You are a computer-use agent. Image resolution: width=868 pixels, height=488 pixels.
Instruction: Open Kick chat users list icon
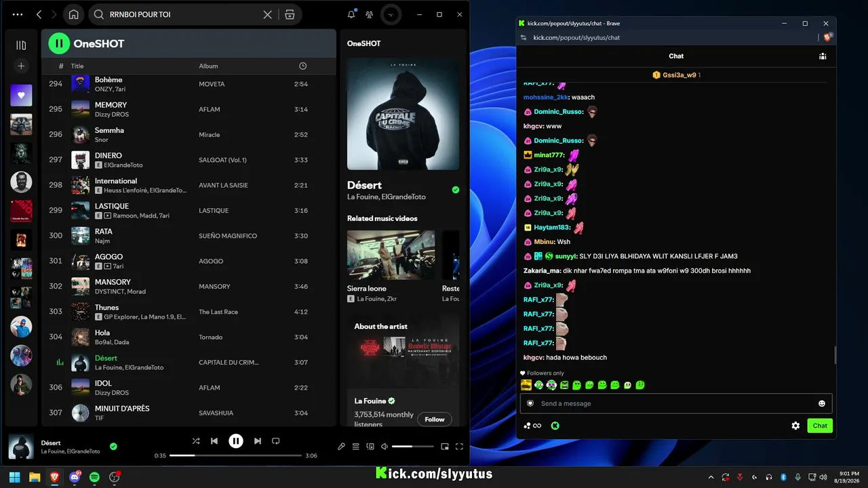click(x=822, y=56)
